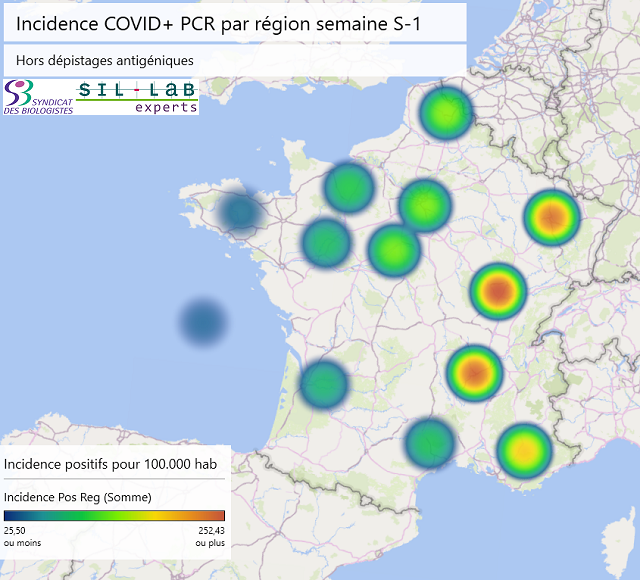Click the green bubble over Centre-Val de Loire
Viewport: 640px width, 580px height.
(x=394, y=250)
